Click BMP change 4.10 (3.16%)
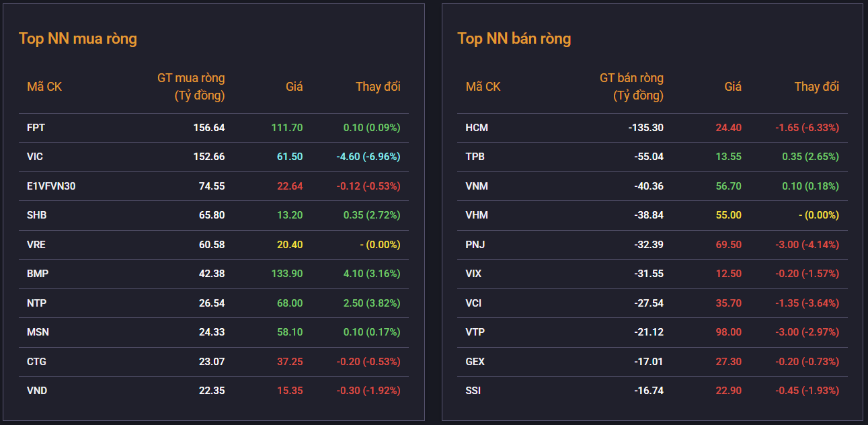Image resolution: width=868 pixels, height=425 pixels. coord(372,274)
